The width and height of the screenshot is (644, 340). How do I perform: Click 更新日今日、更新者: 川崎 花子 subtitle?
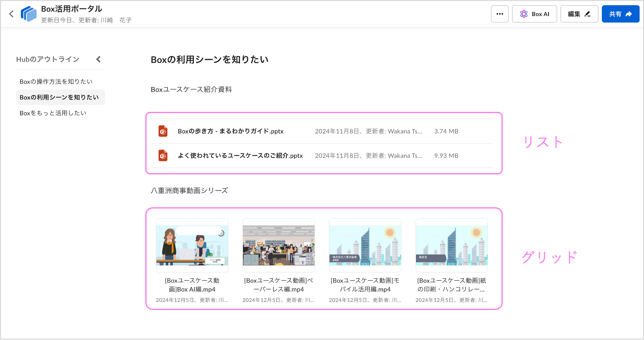(86, 20)
